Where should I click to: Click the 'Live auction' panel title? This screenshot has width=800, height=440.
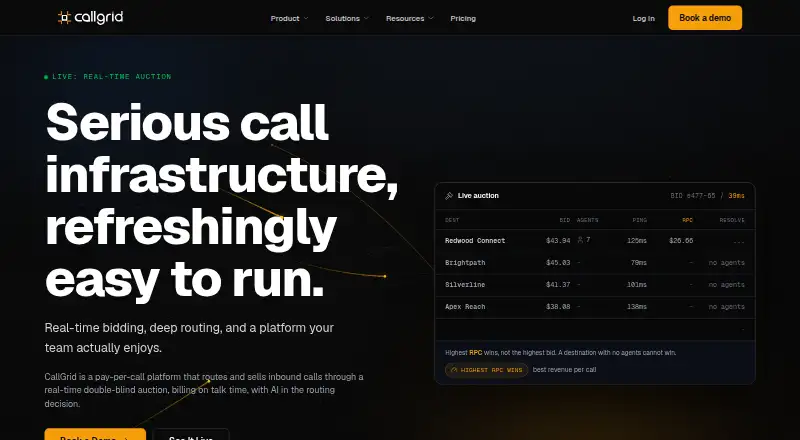[478, 195]
